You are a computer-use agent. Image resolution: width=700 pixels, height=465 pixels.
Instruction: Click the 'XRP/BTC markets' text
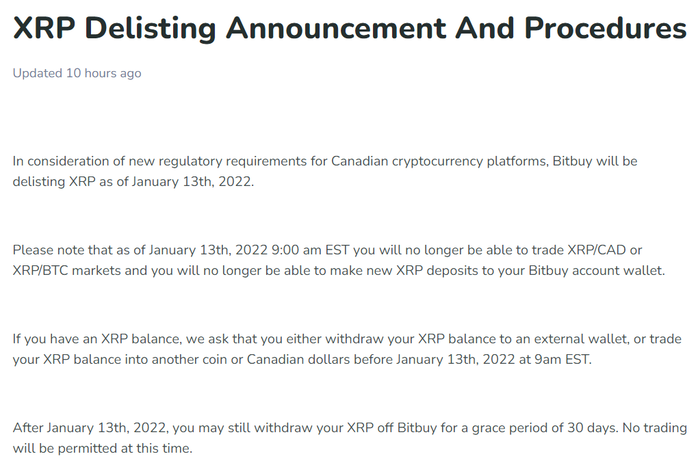67,270
